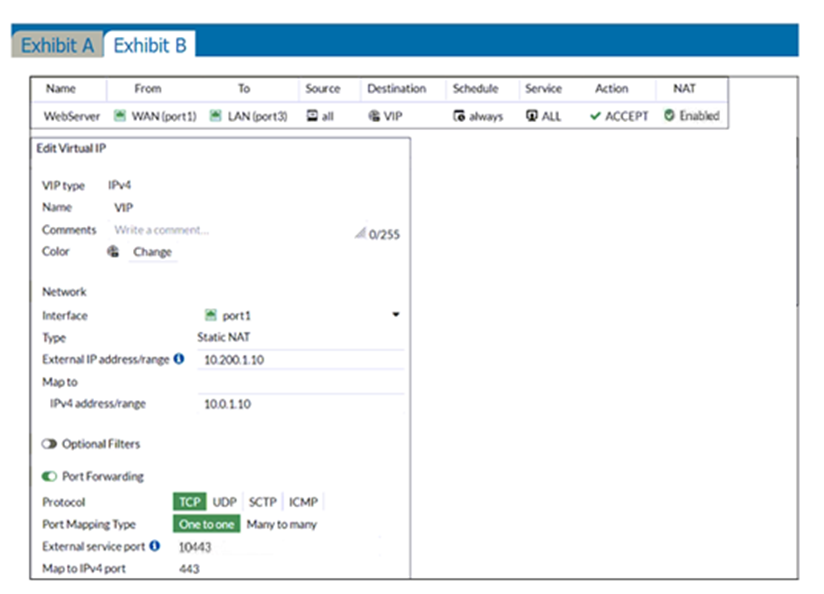Select the Exhibit B tab
824x594 pixels.
click(x=150, y=45)
